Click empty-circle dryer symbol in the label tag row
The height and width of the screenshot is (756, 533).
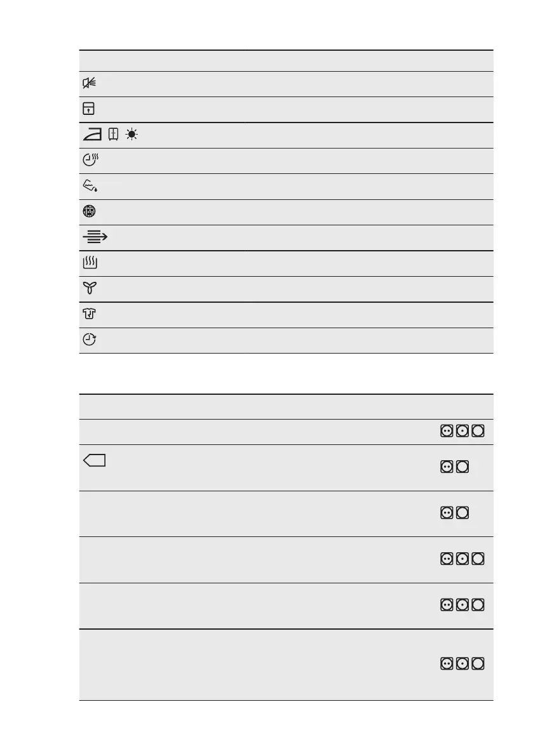[x=462, y=467]
